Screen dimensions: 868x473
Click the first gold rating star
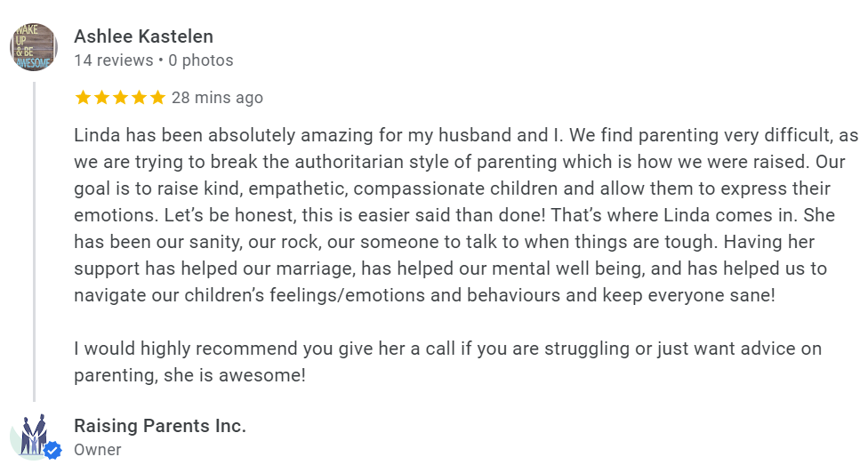pyautogui.click(x=83, y=98)
